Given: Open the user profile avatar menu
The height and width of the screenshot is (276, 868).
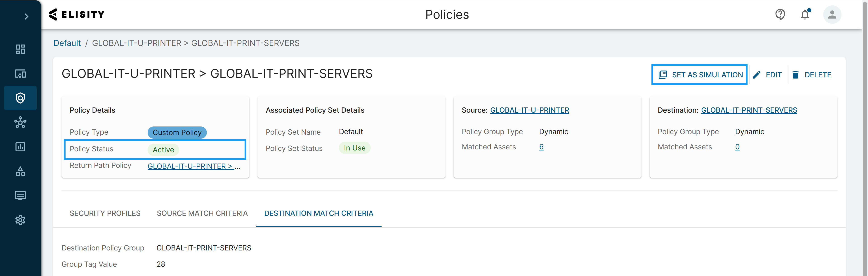Looking at the screenshot, I should [x=832, y=14].
